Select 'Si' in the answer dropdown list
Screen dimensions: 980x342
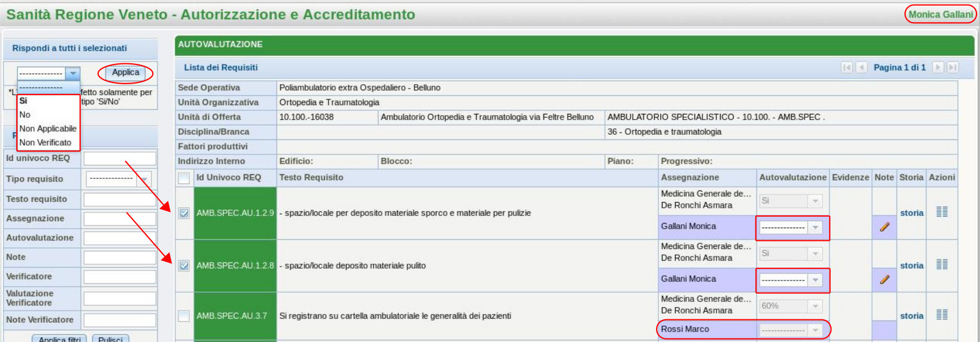click(23, 101)
